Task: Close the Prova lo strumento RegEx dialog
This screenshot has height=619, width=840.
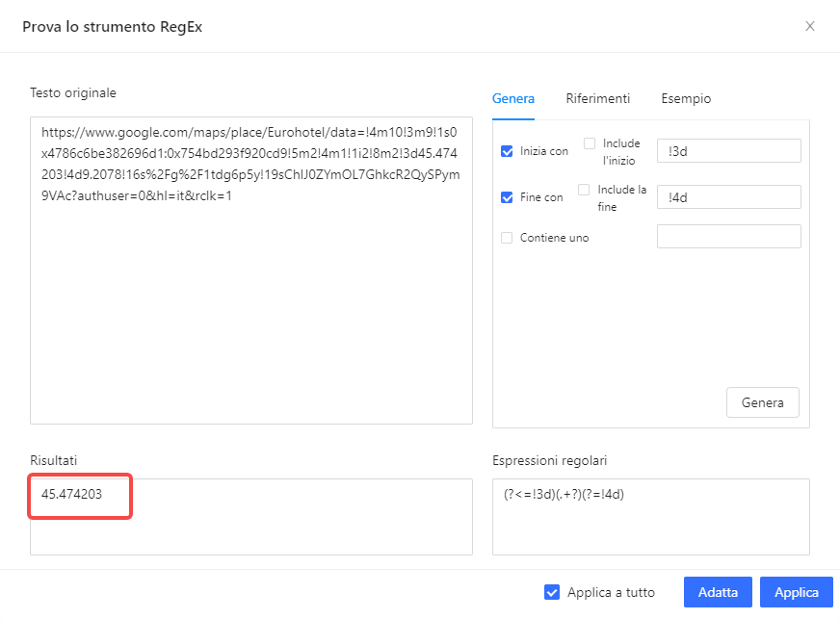Action: click(x=810, y=26)
